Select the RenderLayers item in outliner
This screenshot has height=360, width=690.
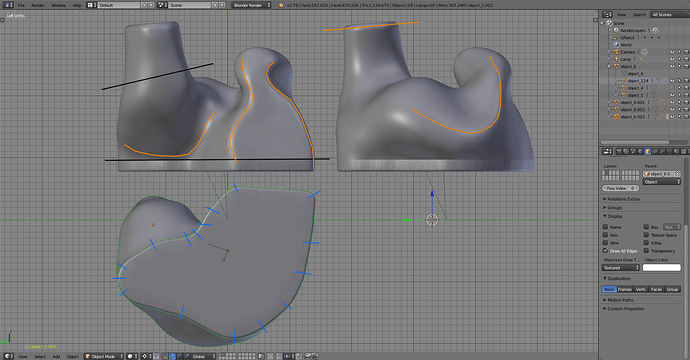pyautogui.click(x=632, y=30)
